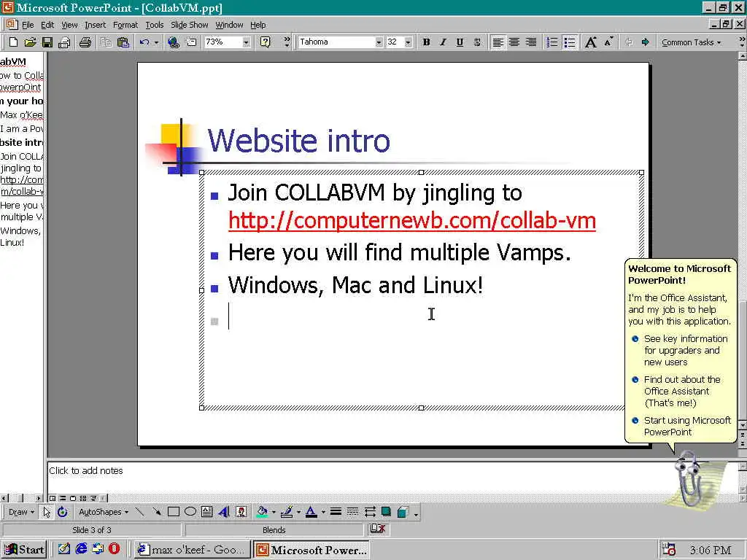Open an existing file with folder icon
This screenshot has height=560, width=747.
click(30, 42)
